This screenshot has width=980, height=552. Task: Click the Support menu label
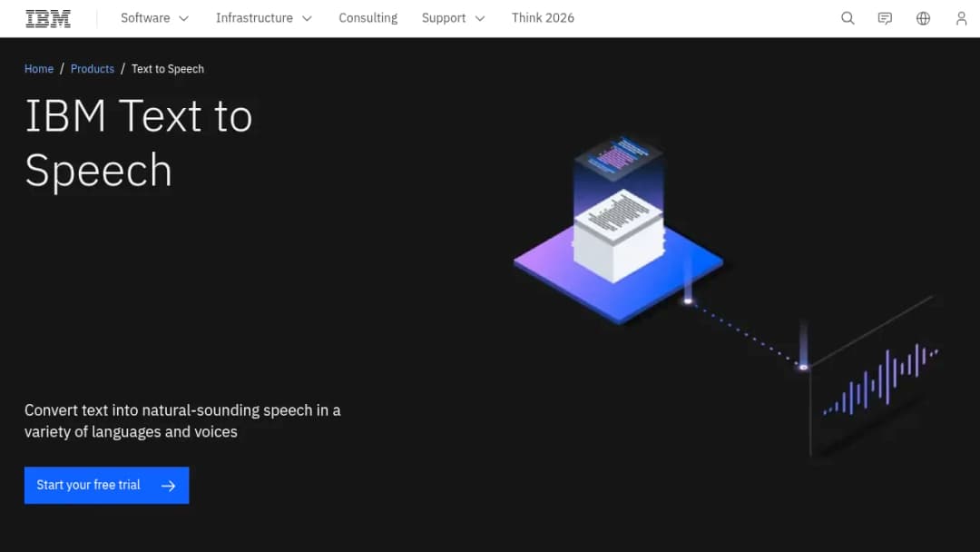click(444, 18)
